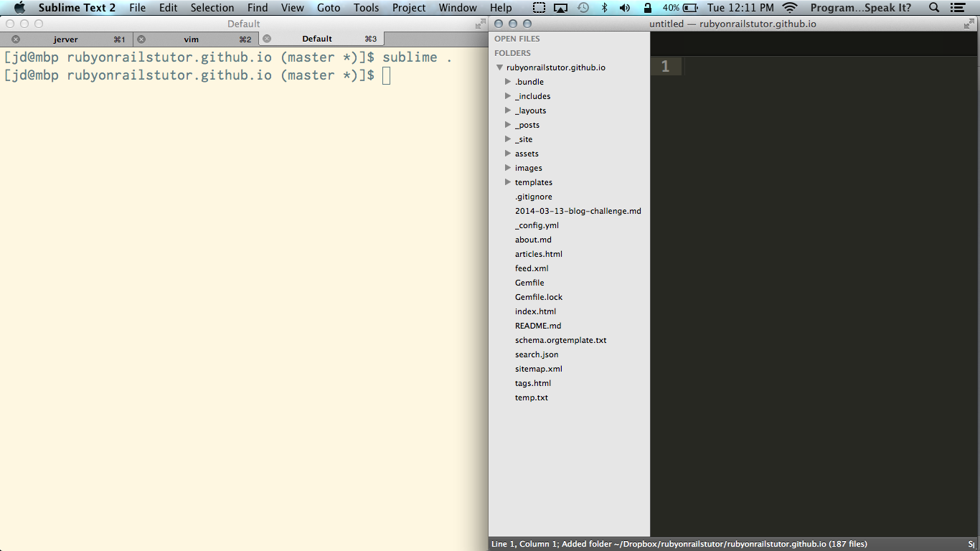
Task: Click the clock showing Tue 12:11 PM
Action: [740, 8]
